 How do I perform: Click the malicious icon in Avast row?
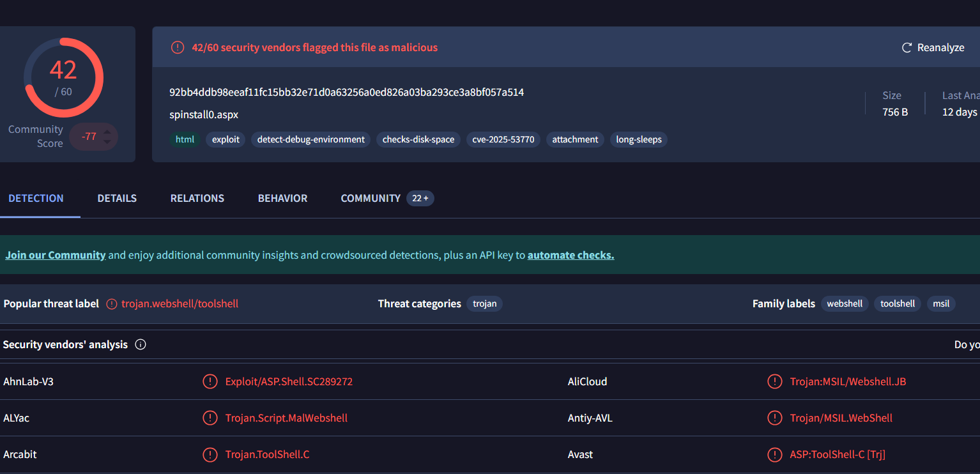pyautogui.click(x=774, y=455)
